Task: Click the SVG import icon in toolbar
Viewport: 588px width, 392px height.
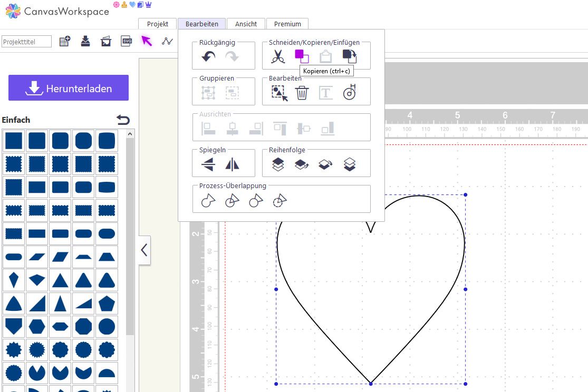Action: 127,41
